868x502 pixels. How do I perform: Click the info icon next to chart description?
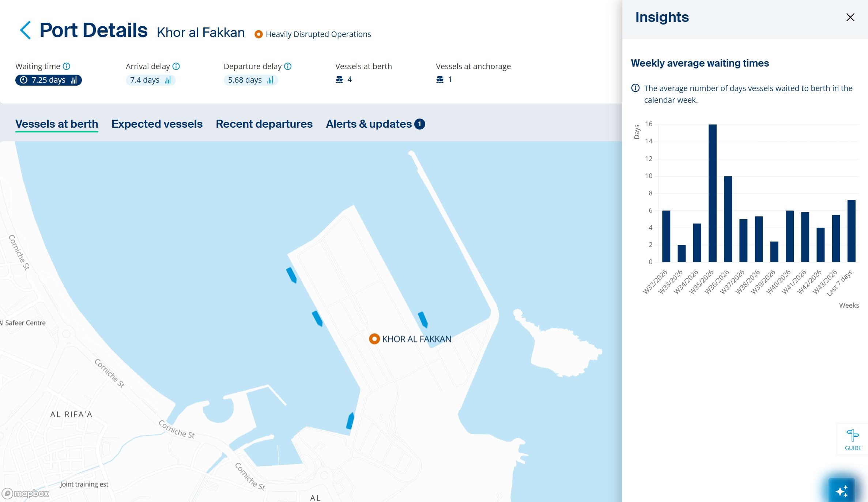[x=635, y=88]
